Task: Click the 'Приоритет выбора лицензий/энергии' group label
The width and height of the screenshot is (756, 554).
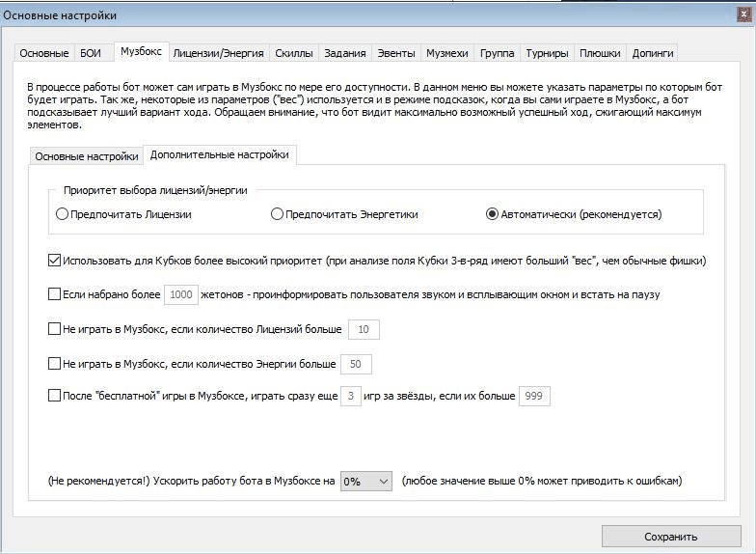Action: point(155,190)
